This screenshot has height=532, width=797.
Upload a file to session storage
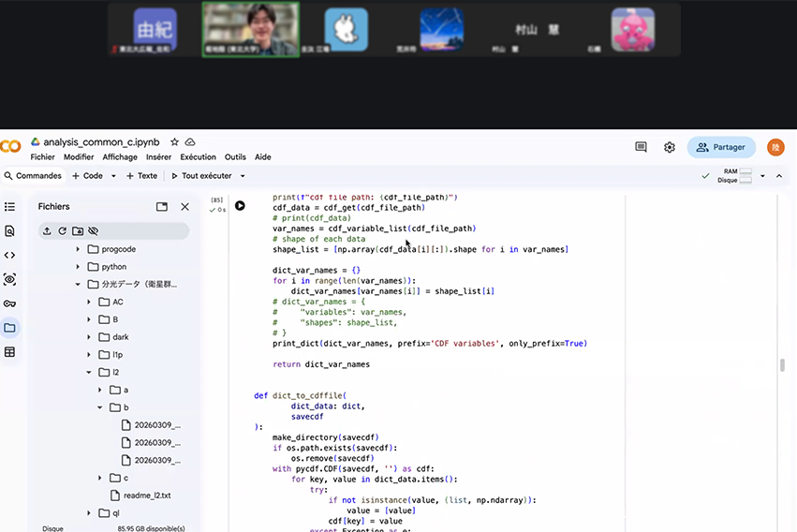click(47, 230)
